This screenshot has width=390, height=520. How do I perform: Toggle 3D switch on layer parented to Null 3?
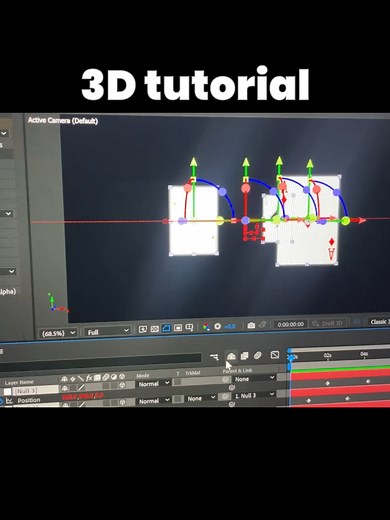point(123,402)
